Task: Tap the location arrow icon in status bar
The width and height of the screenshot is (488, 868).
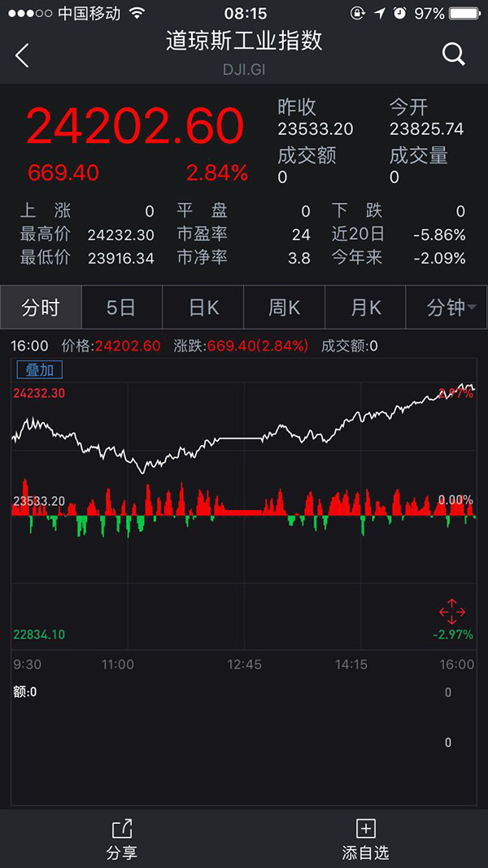Action: (x=380, y=13)
